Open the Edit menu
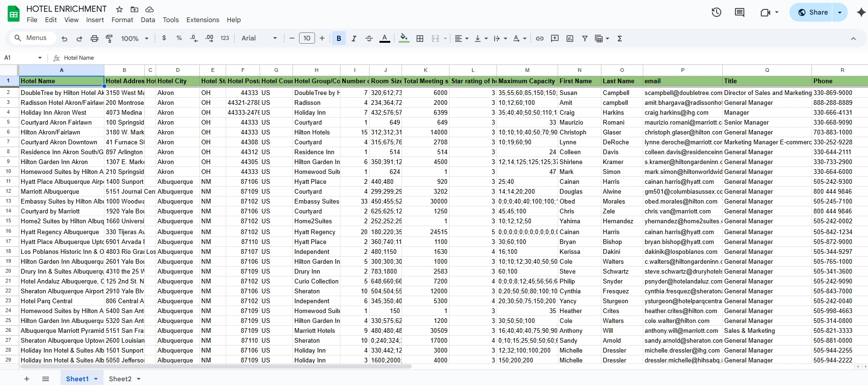Viewport: 868px width, 385px height. [51, 20]
